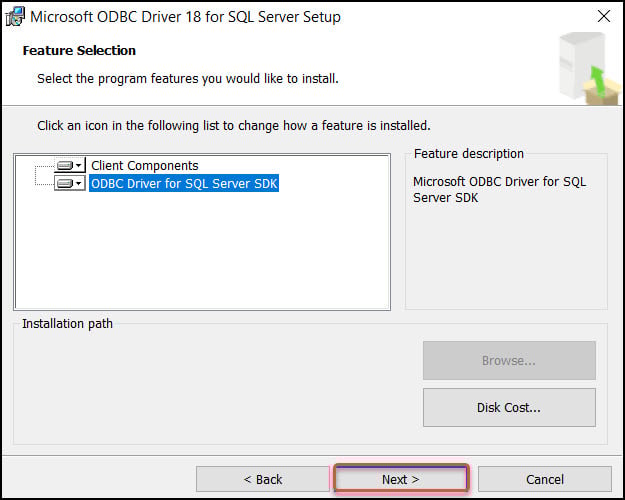Select ODBC Driver for SQL Server SDK row
The height and width of the screenshot is (500, 625).
(184, 183)
